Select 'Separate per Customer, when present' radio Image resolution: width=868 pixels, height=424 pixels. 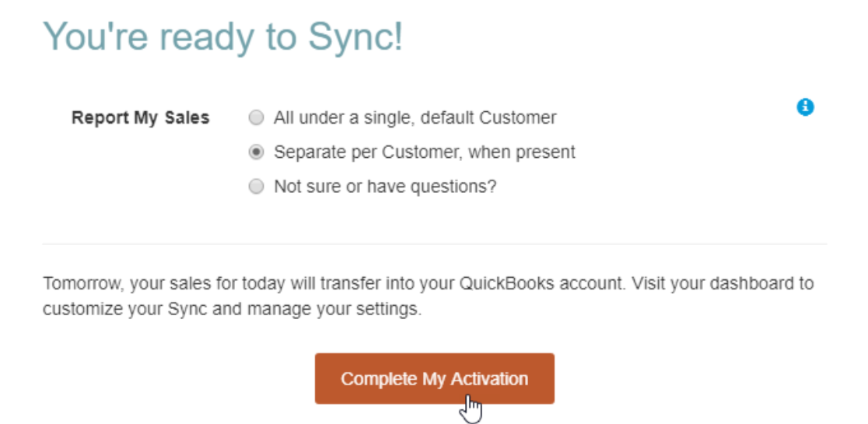256,152
